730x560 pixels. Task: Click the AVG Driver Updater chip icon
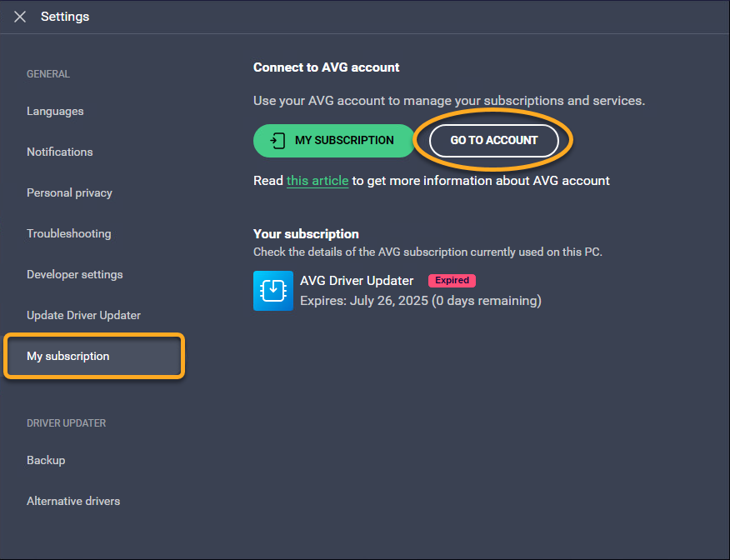pyautogui.click(x=273, y=291)
